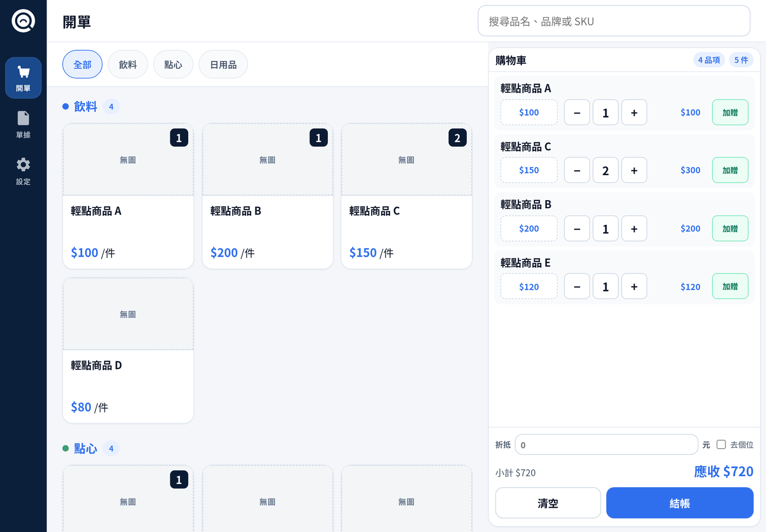766x532 pixels.
Task: Add 輕點商品 B product card to cart
Action: click(x=268, y=196)
